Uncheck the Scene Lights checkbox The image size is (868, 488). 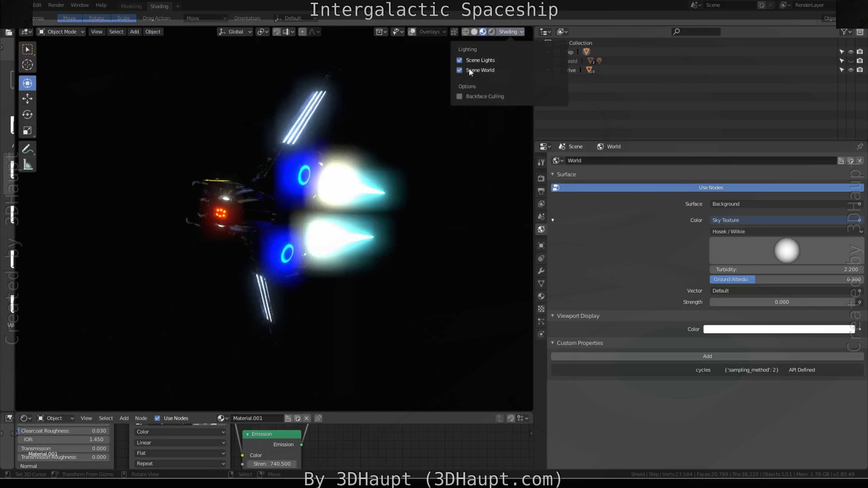pyautogui.click(x=459, y=60)
